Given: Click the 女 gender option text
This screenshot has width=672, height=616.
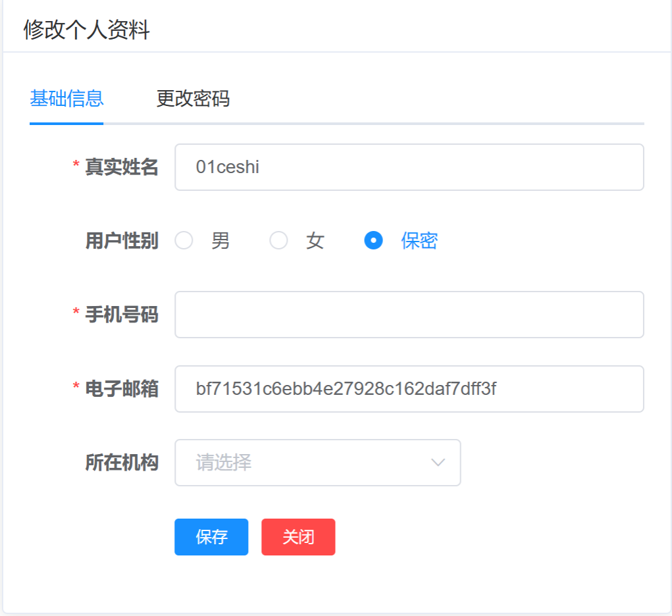Looking at the screenshot, I should 315,241.
